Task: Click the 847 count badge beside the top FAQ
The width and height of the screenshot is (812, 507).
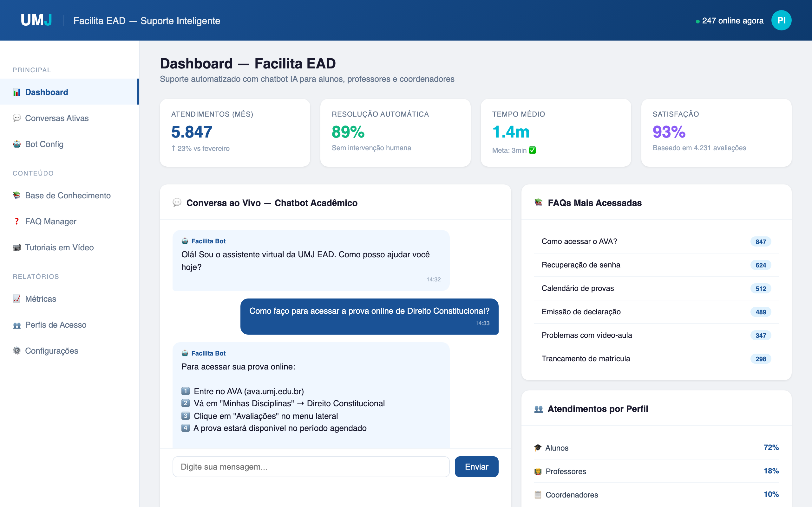Action: tap(761, 241)
